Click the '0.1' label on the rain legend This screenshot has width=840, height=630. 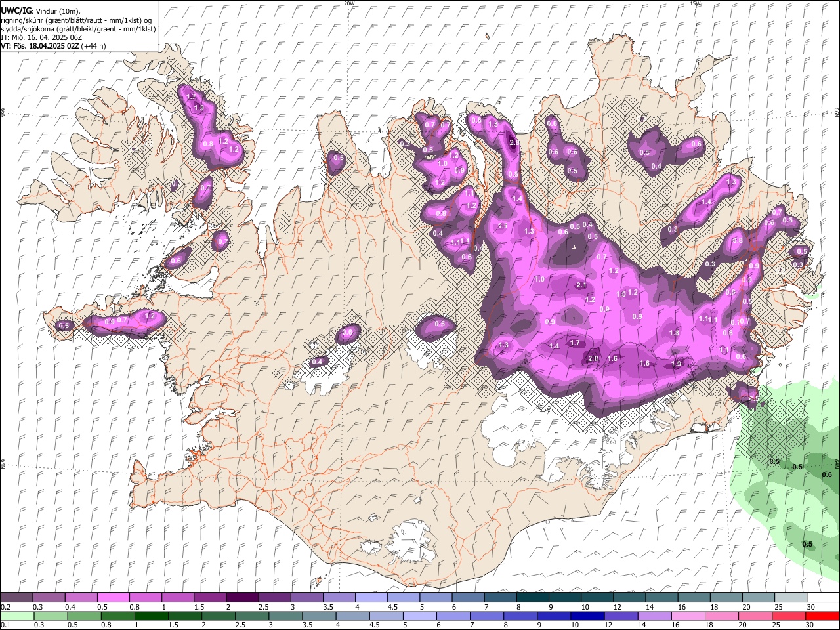[x=5, y=625]
